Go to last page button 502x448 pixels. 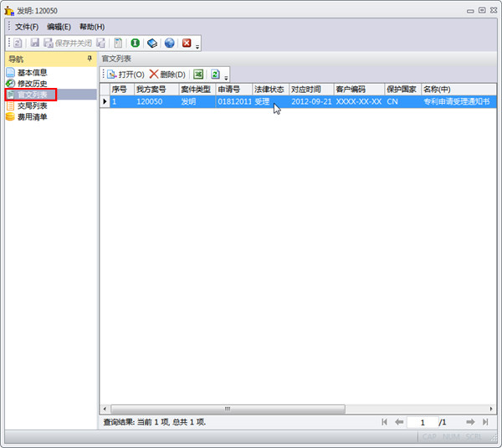pyautogui.click(x=485, y=422)
